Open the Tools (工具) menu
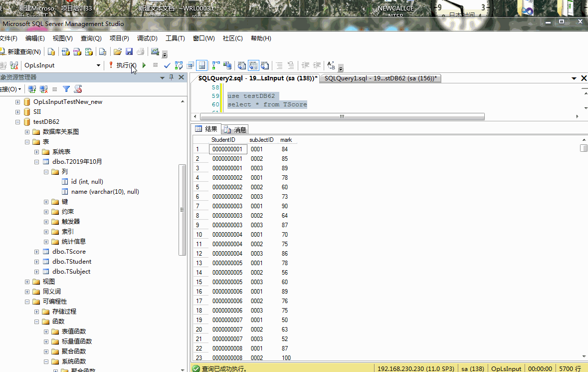This screenshot has width=588, height=372. point(175,38)
